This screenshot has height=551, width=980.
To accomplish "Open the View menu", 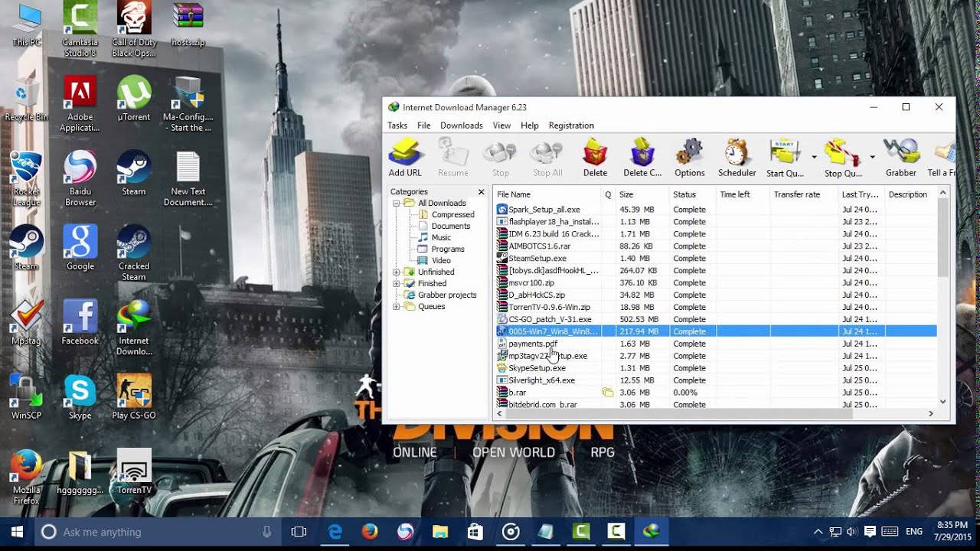I will pos(501,126).
